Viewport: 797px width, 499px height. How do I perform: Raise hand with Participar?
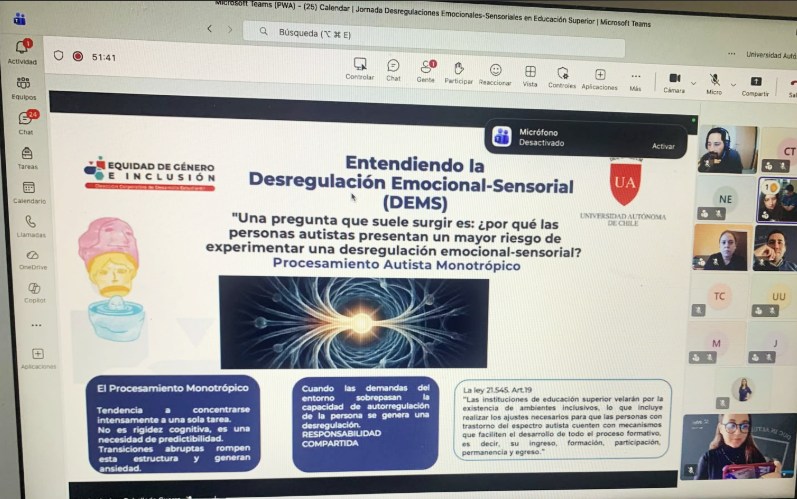(458, 73)
